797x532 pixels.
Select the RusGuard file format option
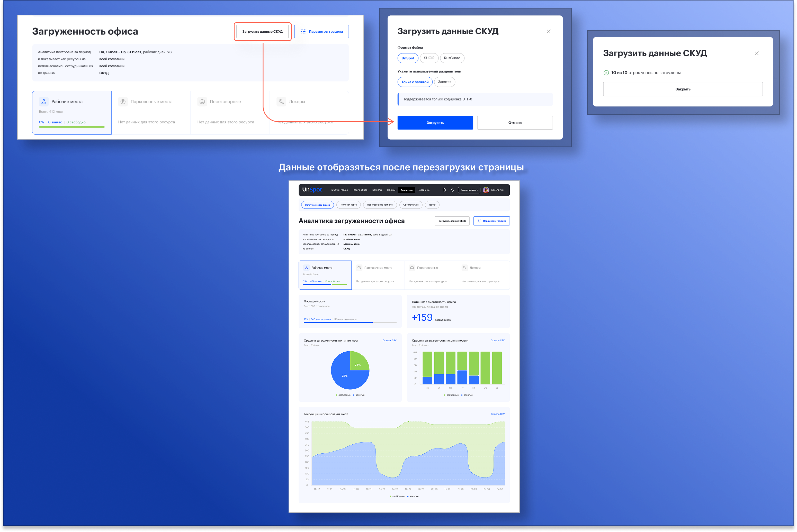coord(452,58)
